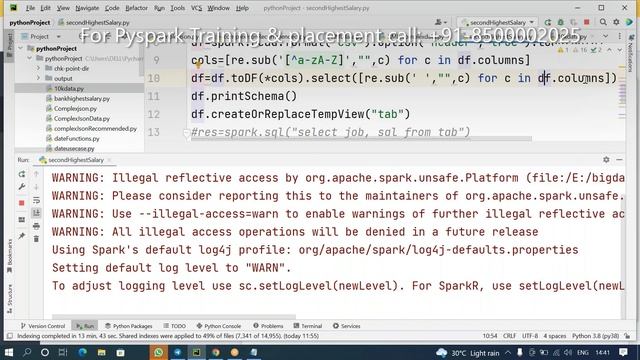Open Version Control tool window
The width and height of the screenshot is (640, 360).
point(42,326)
